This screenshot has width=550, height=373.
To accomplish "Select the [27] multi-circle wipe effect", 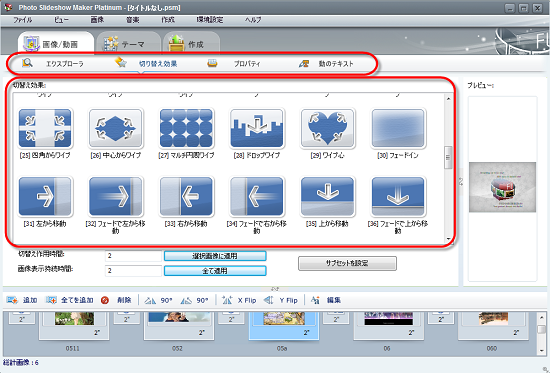I will (x=186, y=128).
